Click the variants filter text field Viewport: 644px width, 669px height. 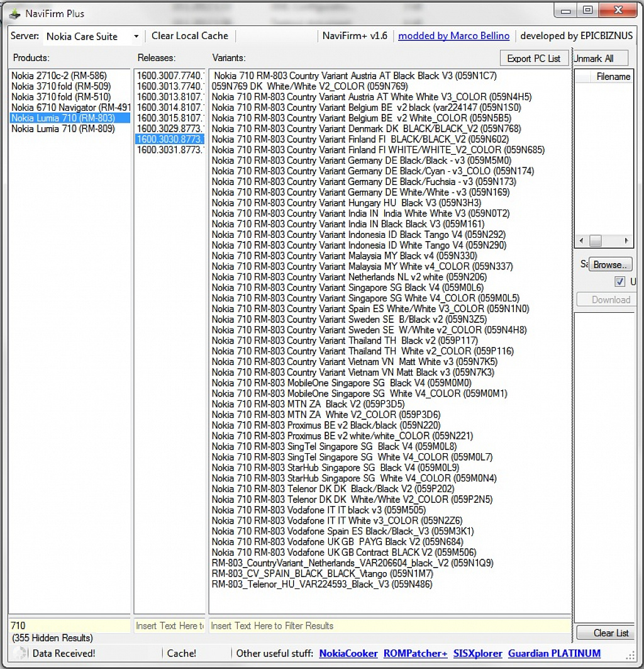click(x=390, y=626)
